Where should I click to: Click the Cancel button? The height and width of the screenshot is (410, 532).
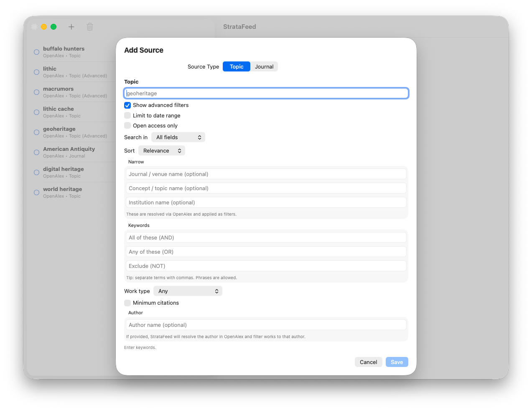368,362
